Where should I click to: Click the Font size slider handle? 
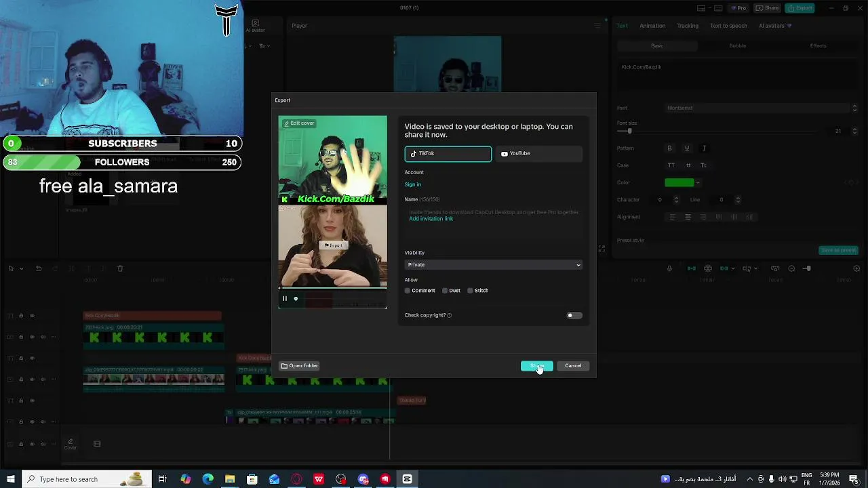tap(629, 131)
